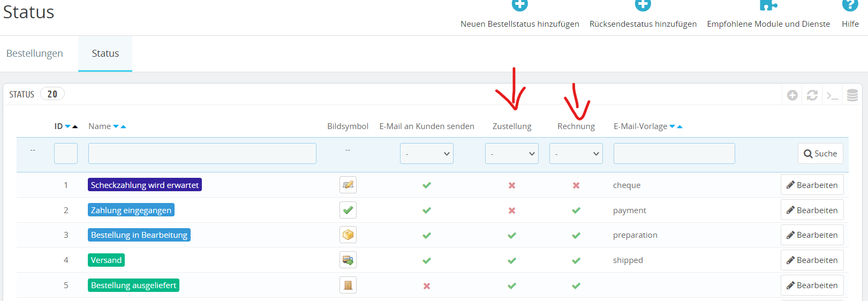Toggle Rechnung for Bestellung in Bearbeitung
The height and width of the screenshot is (301, 868).
pyautogui.click(x=576, y=236)
